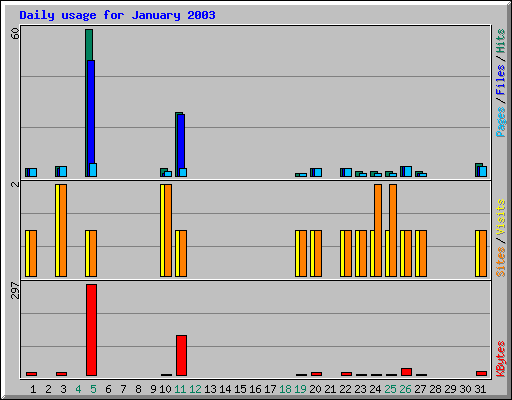Click the tall blue Files bar for day 5
Image resolution: width=512 pixels, height=400 pixels.
click(91, 112)
